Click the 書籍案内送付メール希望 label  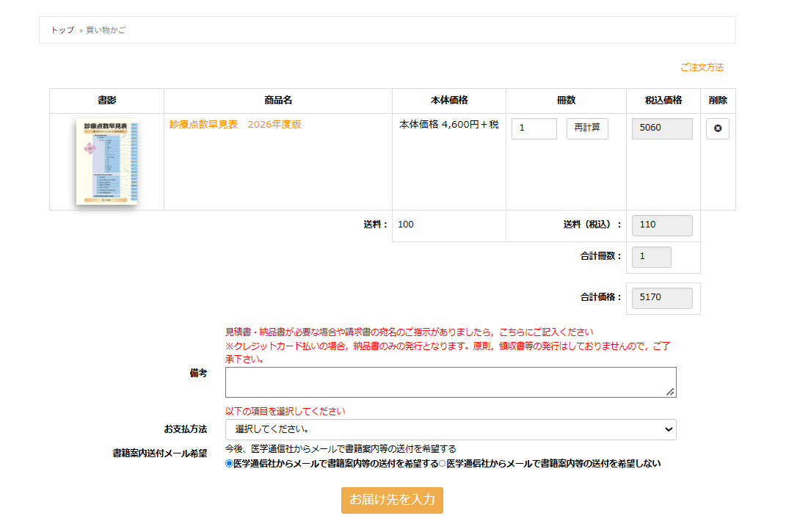point(160,453)
